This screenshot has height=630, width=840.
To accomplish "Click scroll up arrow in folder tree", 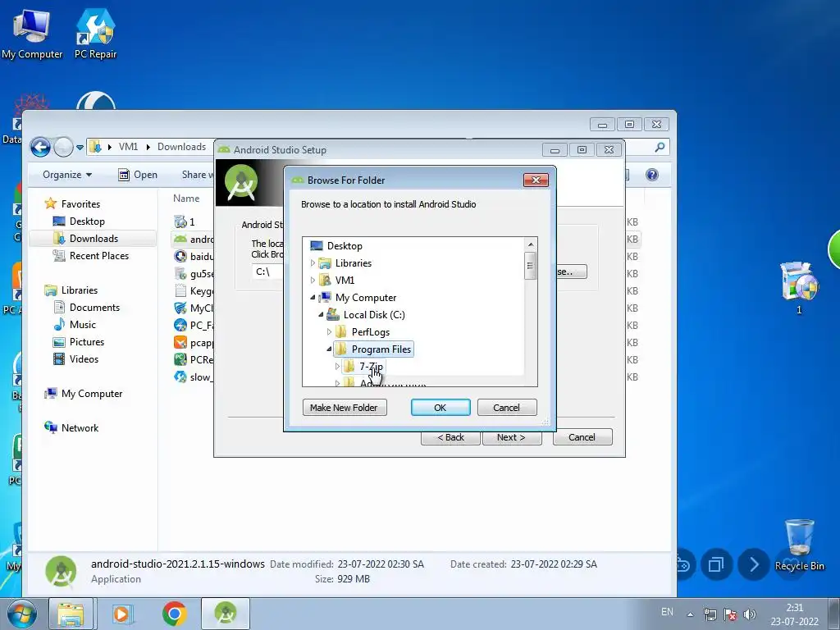I will (x=531, y=244).
